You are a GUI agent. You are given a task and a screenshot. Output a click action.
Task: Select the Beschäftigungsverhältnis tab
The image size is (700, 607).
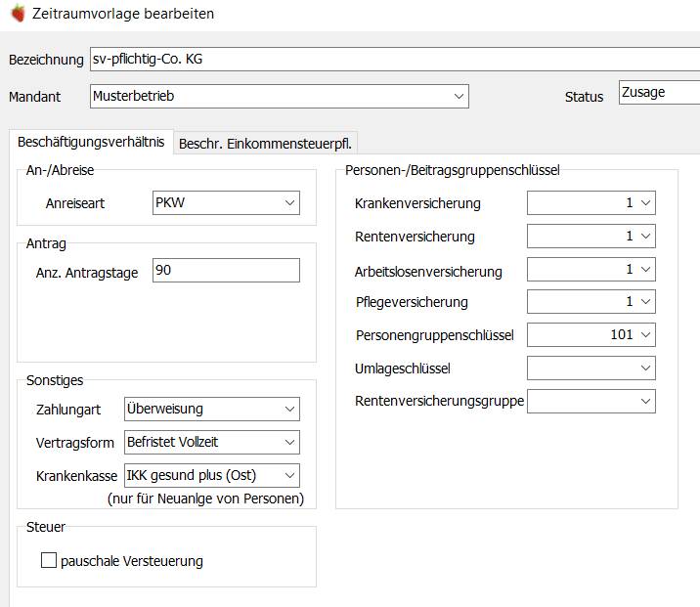91,142
